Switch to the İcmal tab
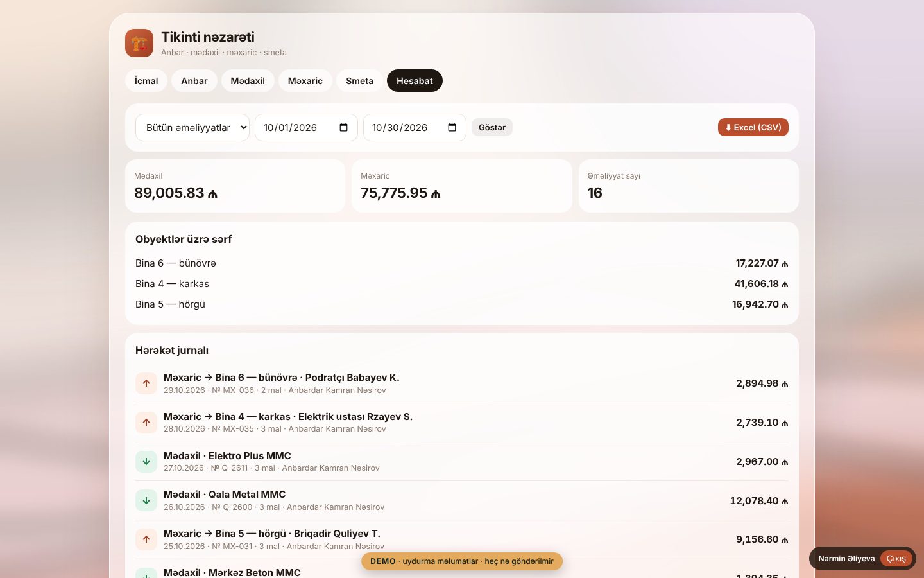Image resolution: width=924 pixels, height=578 pixels. coord(146,81)
